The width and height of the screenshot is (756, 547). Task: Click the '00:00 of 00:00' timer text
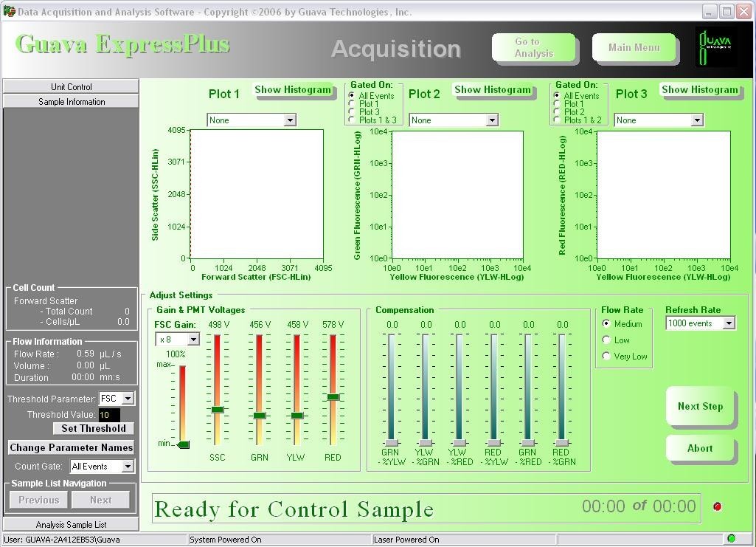tap(639, 506)
